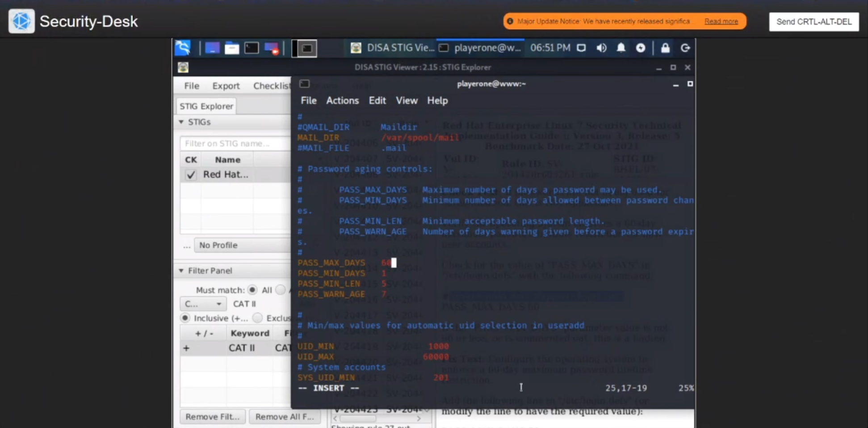Open the notifications bell icon
Screen dimensions: 868x428
621,48
